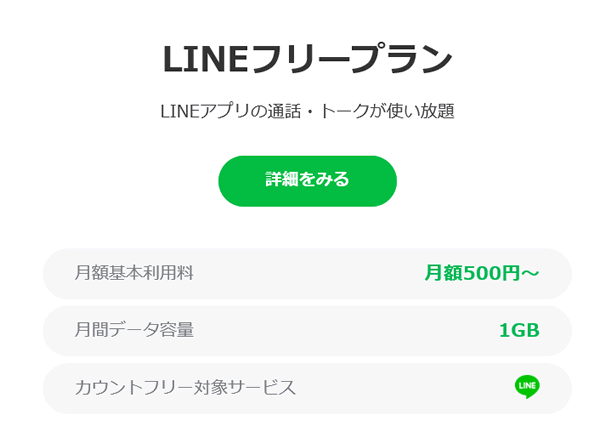Click LINEアプリ at the subtitle's start
The image size is (600, 444).
pos(206,111)
